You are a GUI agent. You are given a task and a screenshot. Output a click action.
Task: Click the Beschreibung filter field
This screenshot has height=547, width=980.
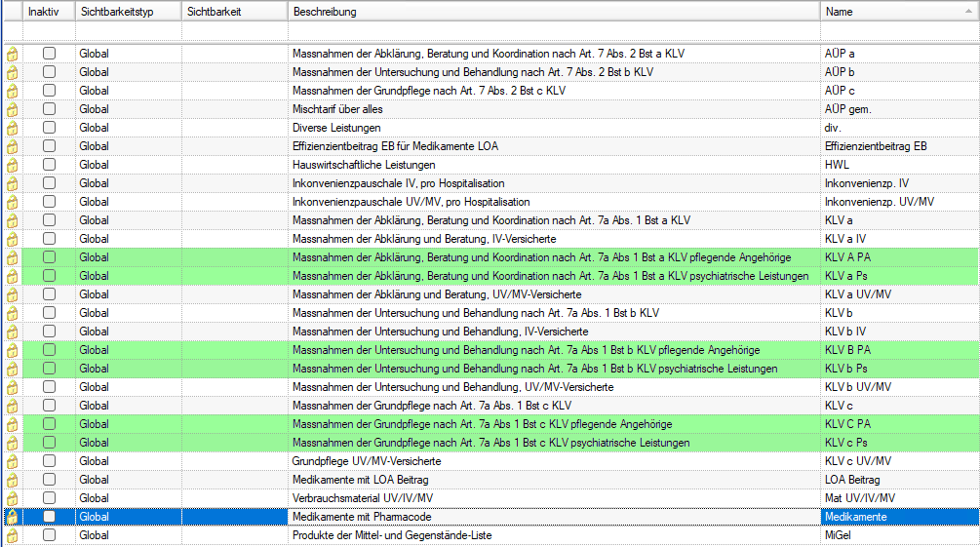(x=554, y=30)
